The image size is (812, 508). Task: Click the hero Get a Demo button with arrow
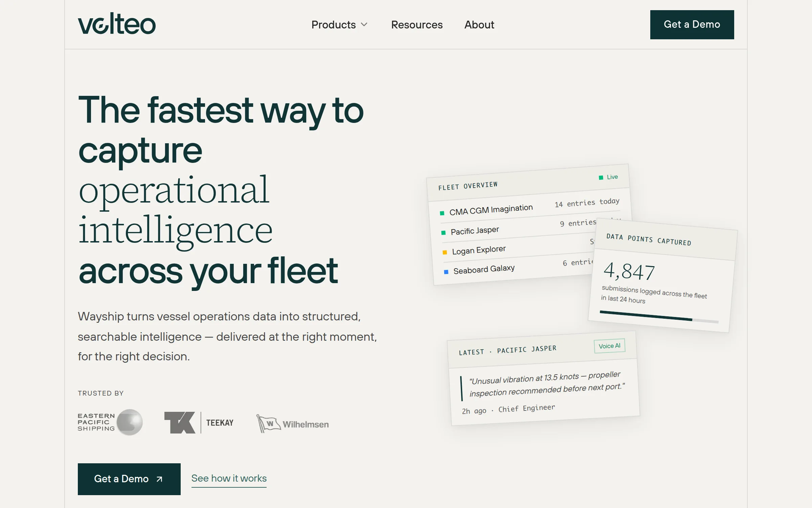[129, 479]
